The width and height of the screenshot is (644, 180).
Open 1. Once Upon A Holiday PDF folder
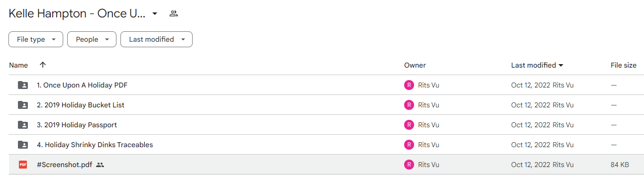[82, 85]
